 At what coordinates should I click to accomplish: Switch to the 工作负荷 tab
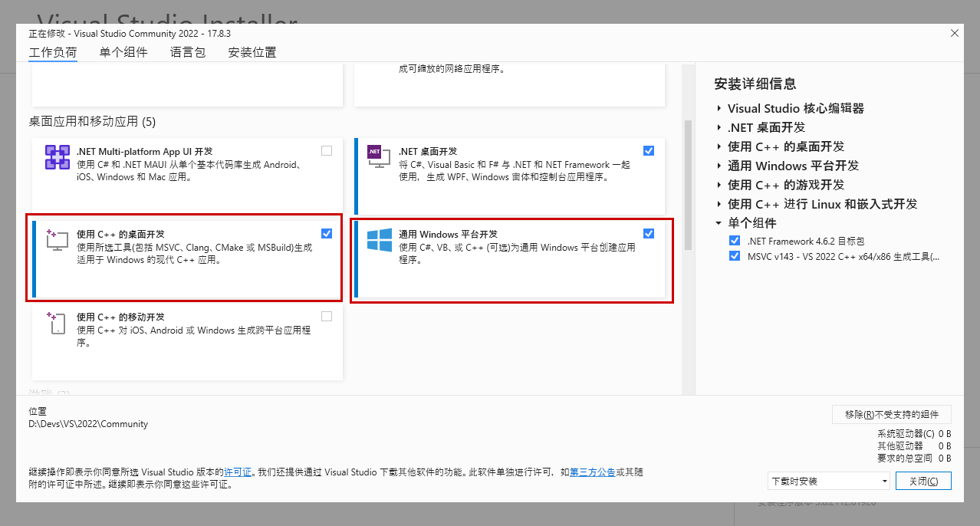53,53
